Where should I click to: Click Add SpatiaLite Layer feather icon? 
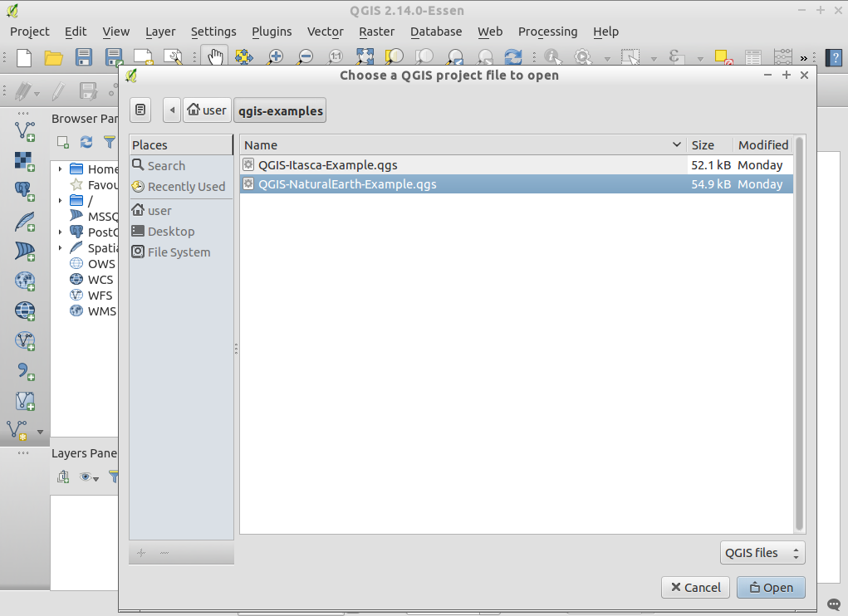coord(25,221)
